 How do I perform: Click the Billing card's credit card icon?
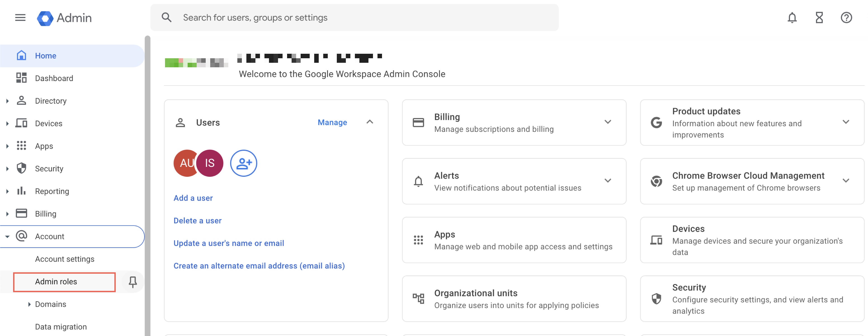point(418,122)
